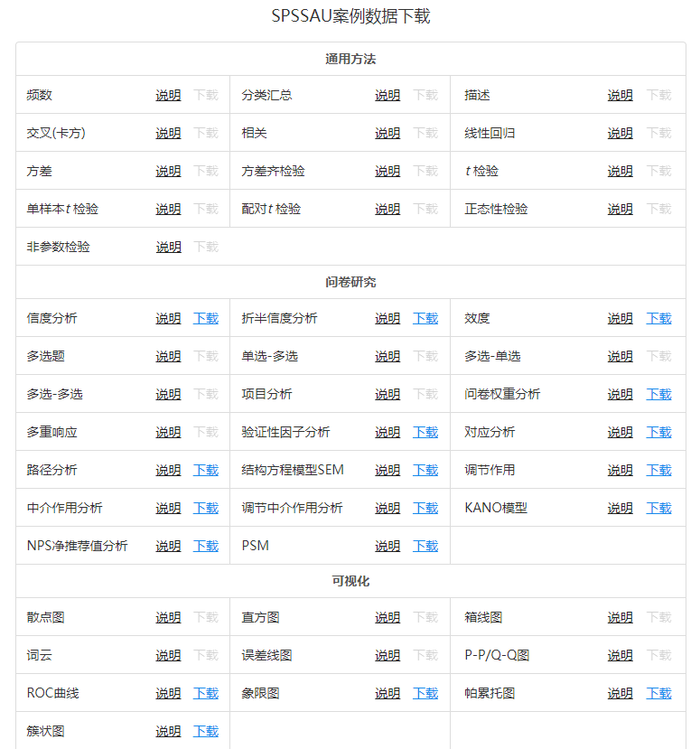
Task: Download the 信度分析 case data
Action: [x=206, y=318]
